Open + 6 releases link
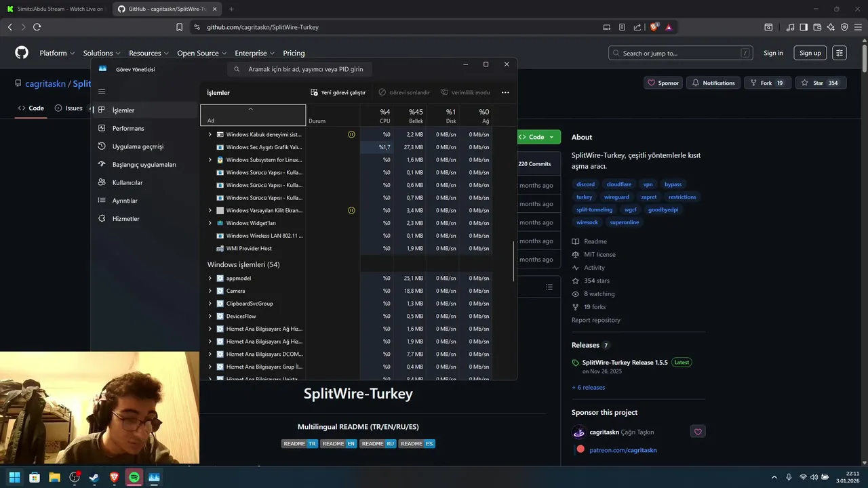Viewport: 868px width, 488px height. click(588, 388)
